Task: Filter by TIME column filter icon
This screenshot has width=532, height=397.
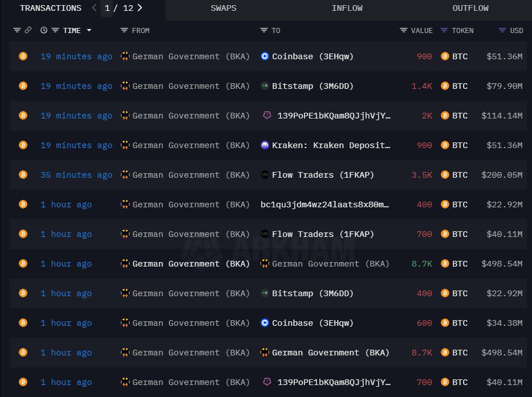Action: 55,30
